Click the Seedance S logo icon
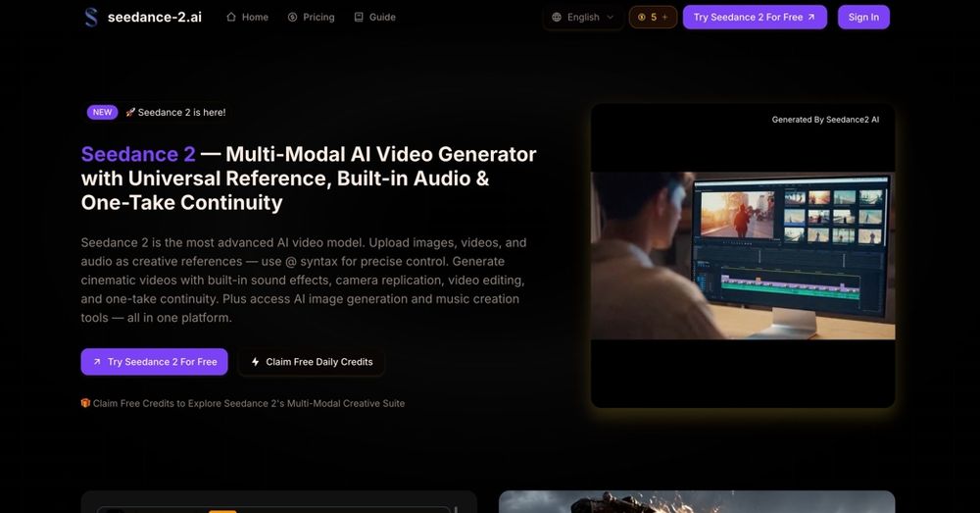Viewport: 980px width, 513px height. click(x=91, y=17)
